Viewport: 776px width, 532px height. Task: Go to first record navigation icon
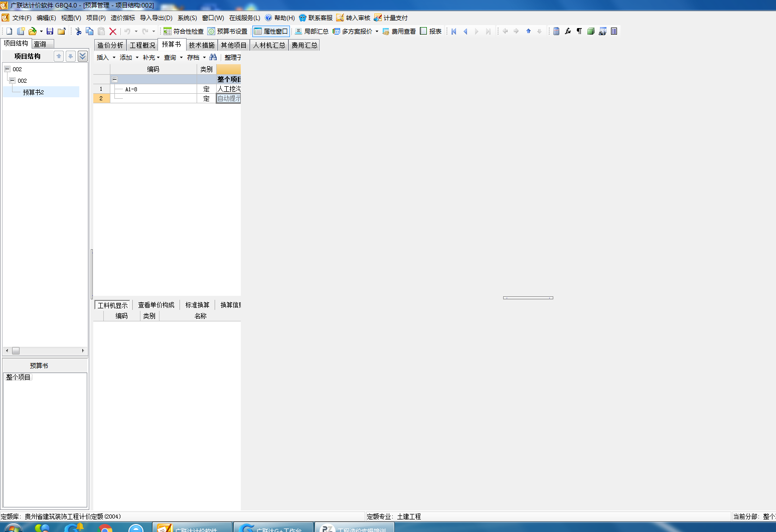pos(454,31)
